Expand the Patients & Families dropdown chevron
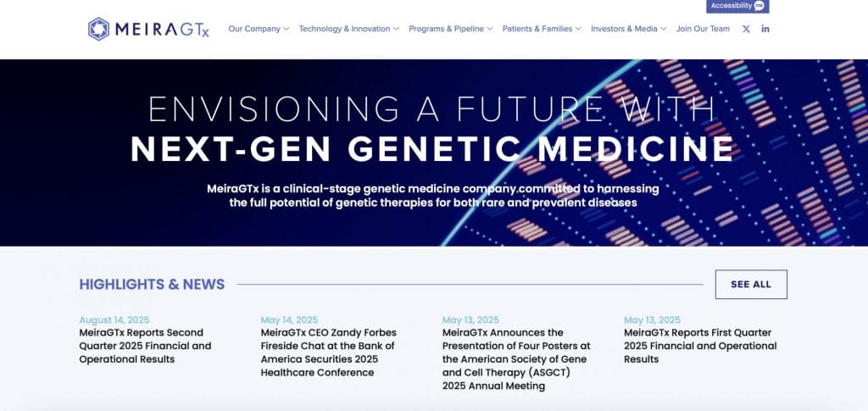Image resolution: width=868 pixels, height=411 pixels. coord(579,29)
